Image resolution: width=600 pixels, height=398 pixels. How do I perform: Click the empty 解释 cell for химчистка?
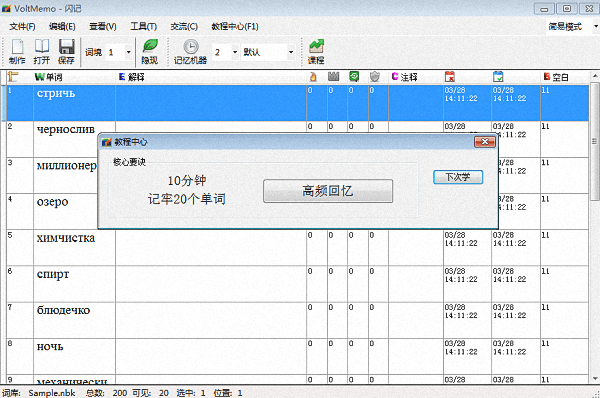tap(211, 248)
